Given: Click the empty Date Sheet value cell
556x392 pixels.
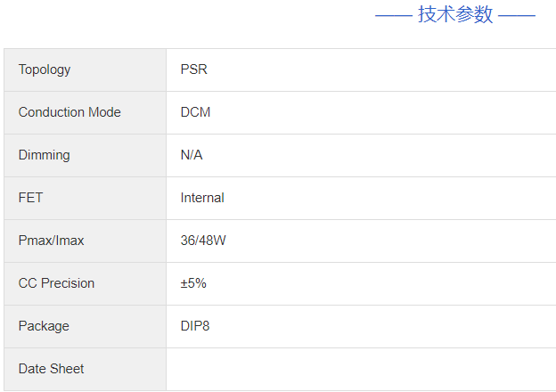Looking at the screenshot, I should pos(360,369).
